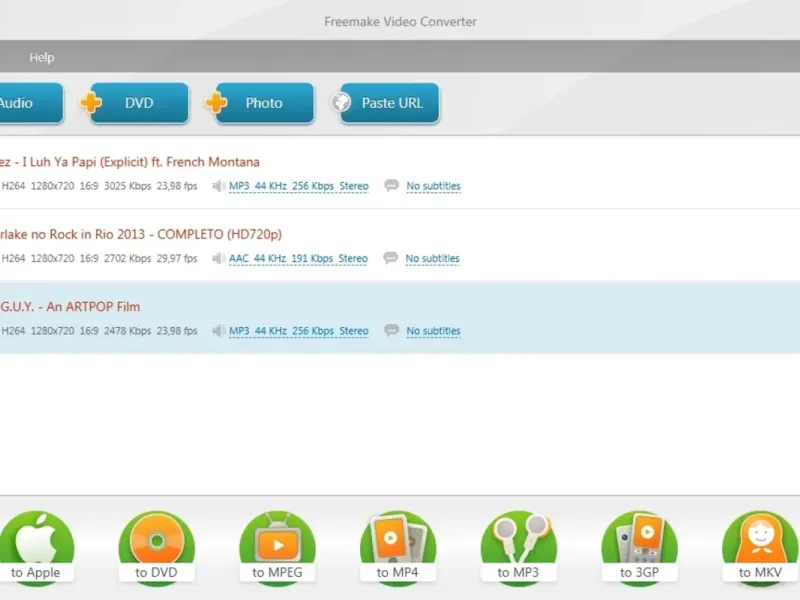Screen dimensions: 800x600
Task: Choose the to MKV matryoshka icon
Action: (760, 548)
